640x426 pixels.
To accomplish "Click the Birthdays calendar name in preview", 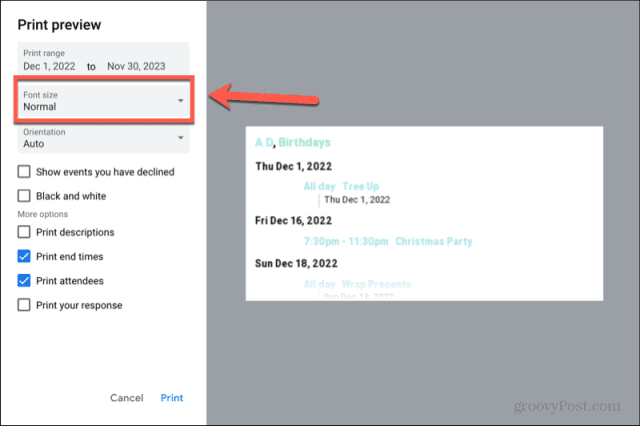I will [304, 142].
